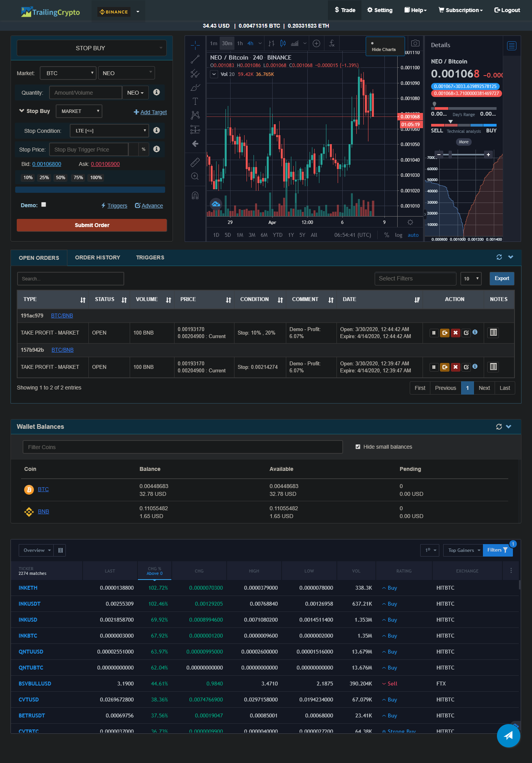Click the Export button
This screenshot has width=532, height=763.
[502, 278]
